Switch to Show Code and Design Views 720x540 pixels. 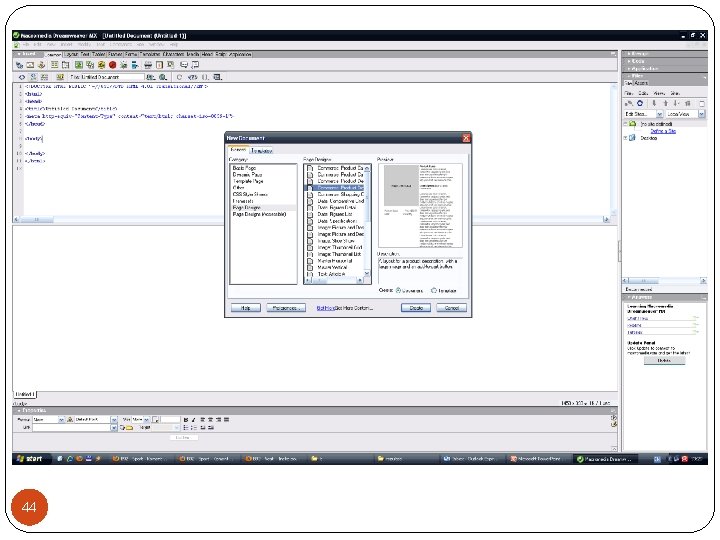[33, 77]
